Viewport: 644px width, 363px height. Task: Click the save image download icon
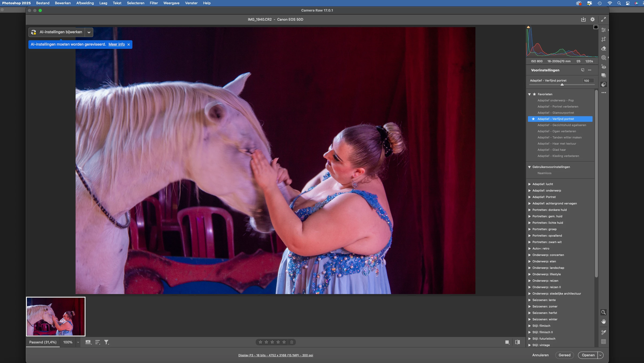coord(583,19)
